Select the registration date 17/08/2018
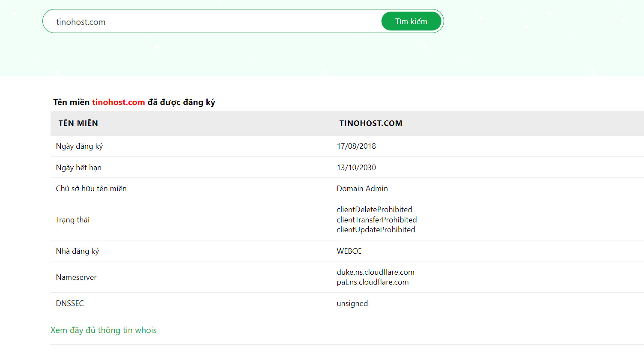The image size is (644, 363). 356,146
